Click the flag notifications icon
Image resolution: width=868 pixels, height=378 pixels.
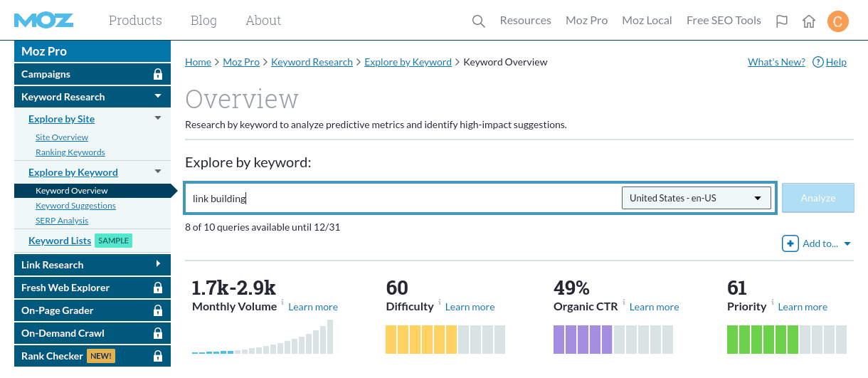(782, 21)
